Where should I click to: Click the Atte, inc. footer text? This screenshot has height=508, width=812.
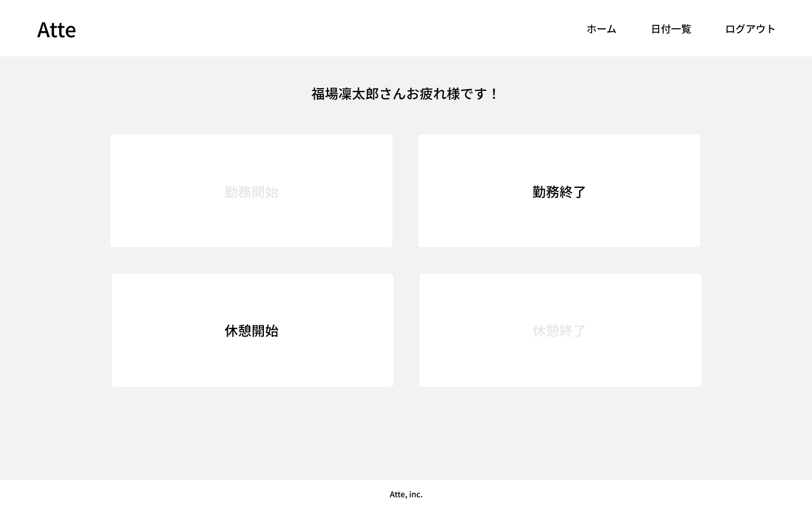click(406, 494)
